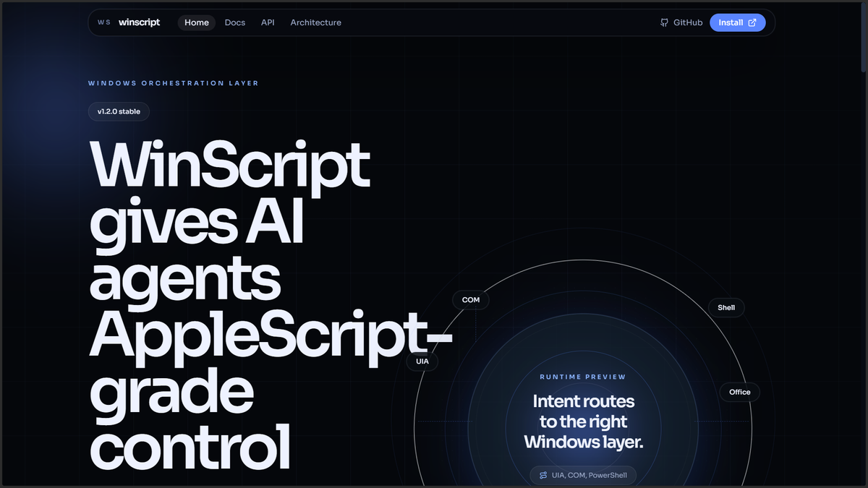Navigate to the Architecture section

[315, 22]
